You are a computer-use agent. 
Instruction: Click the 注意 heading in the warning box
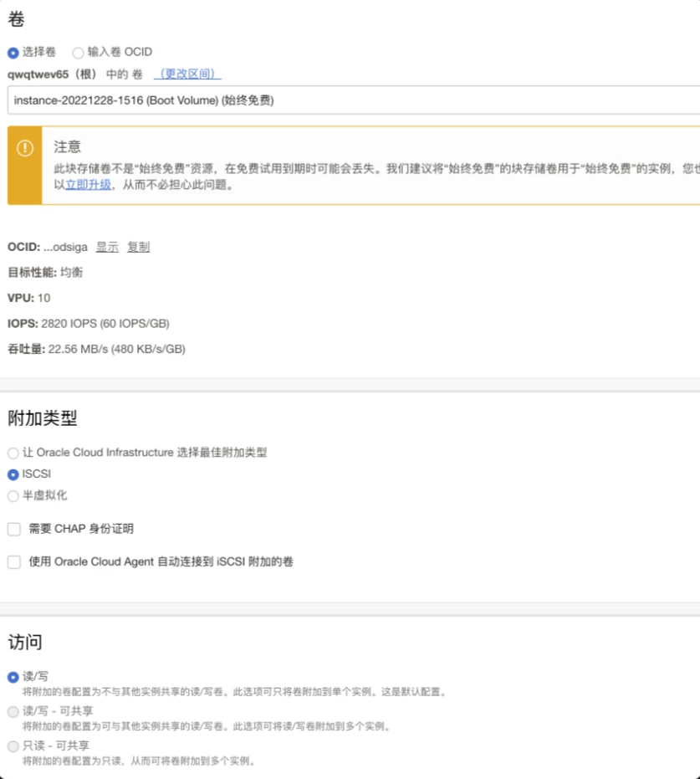click(x=68, y=146)
